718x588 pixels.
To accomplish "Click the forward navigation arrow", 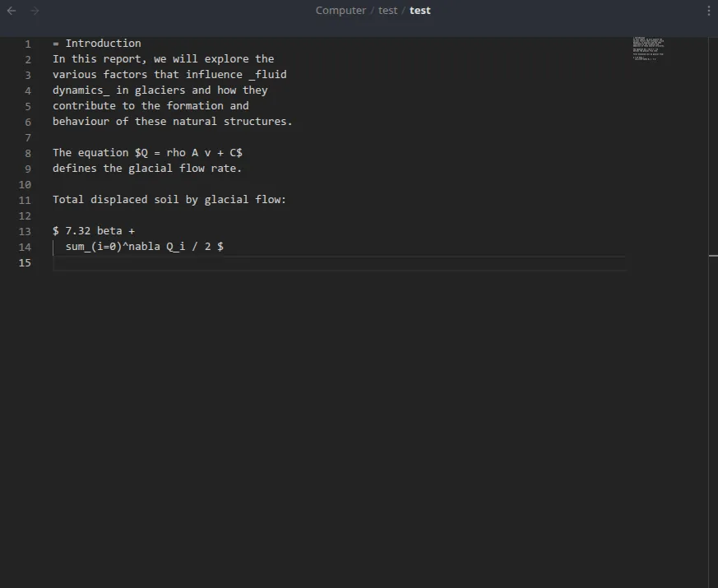I will (34, 11).
